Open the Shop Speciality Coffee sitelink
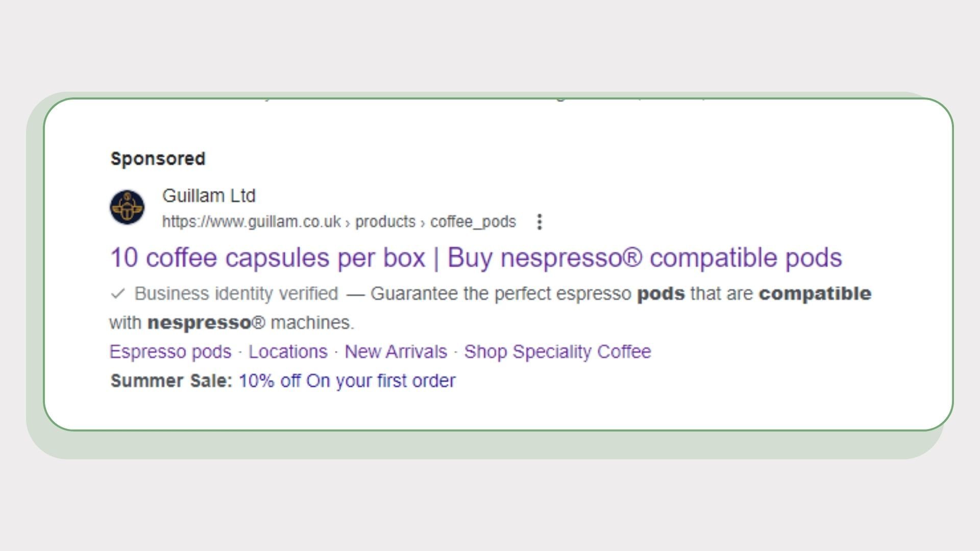980x551 pixels. [557, 352]
